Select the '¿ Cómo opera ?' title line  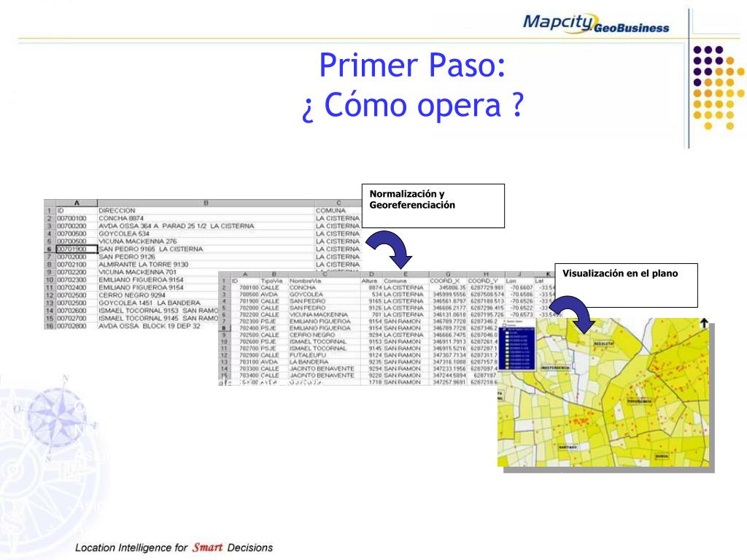(x=413, y=105)
